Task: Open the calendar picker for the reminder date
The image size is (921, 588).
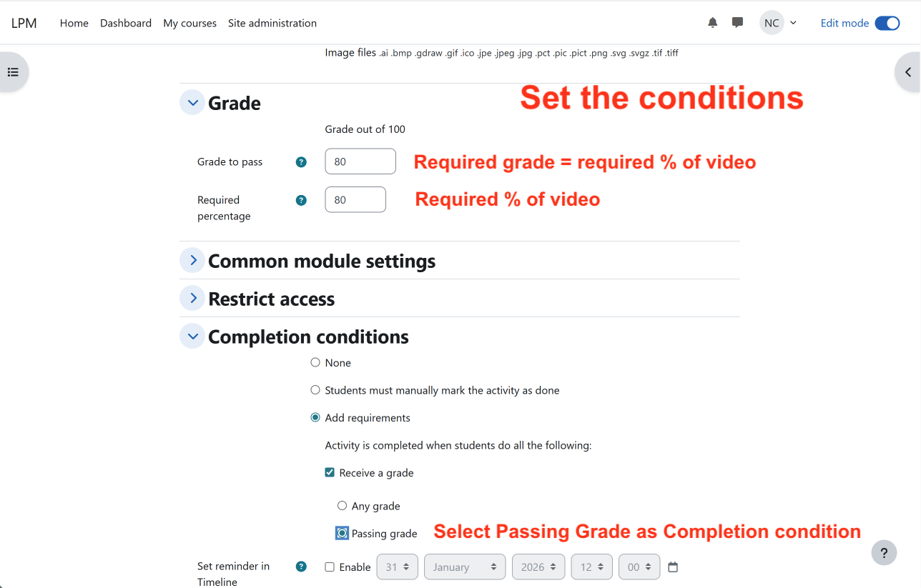Action: click(x=672, y=566)
